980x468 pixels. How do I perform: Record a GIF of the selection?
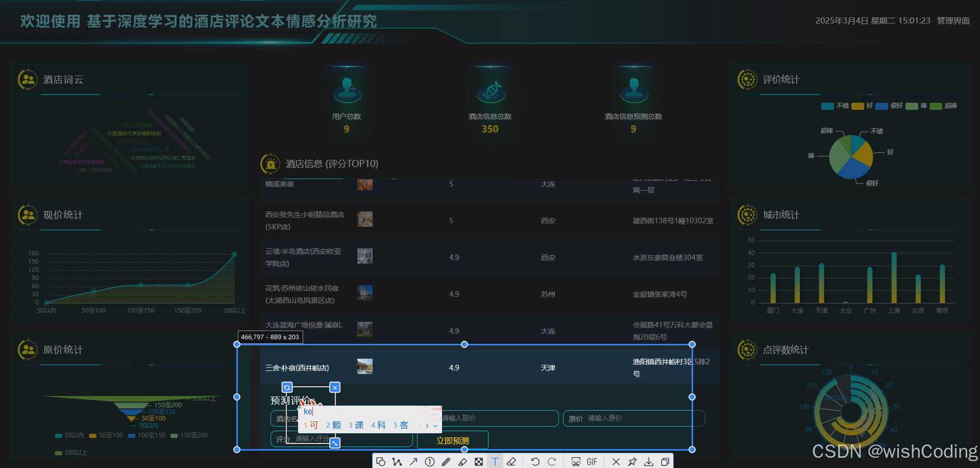coord(592,461)
